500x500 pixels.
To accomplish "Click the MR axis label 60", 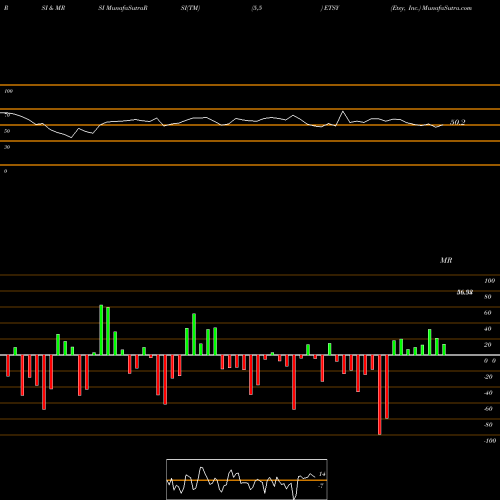I will [x=488, y=313].
